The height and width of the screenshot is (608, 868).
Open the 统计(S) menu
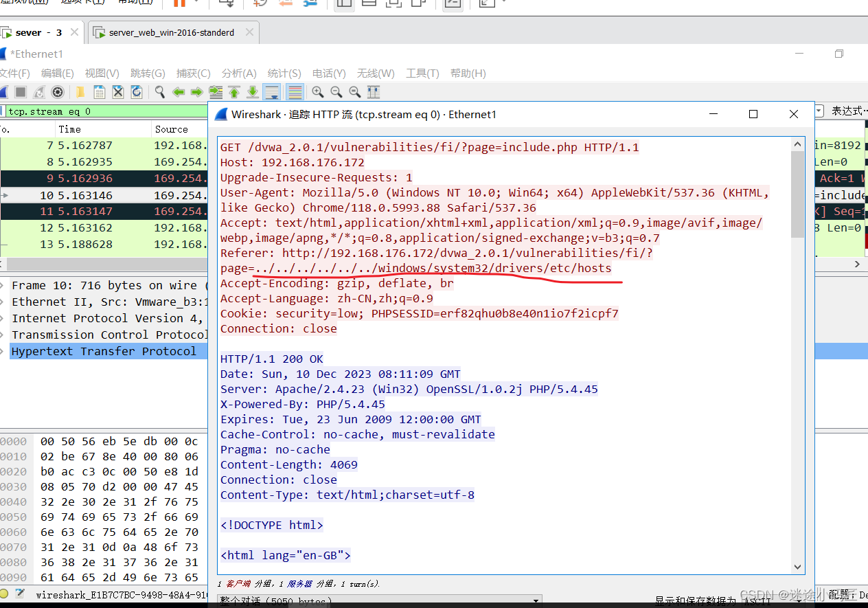click(x=284, y=73)
